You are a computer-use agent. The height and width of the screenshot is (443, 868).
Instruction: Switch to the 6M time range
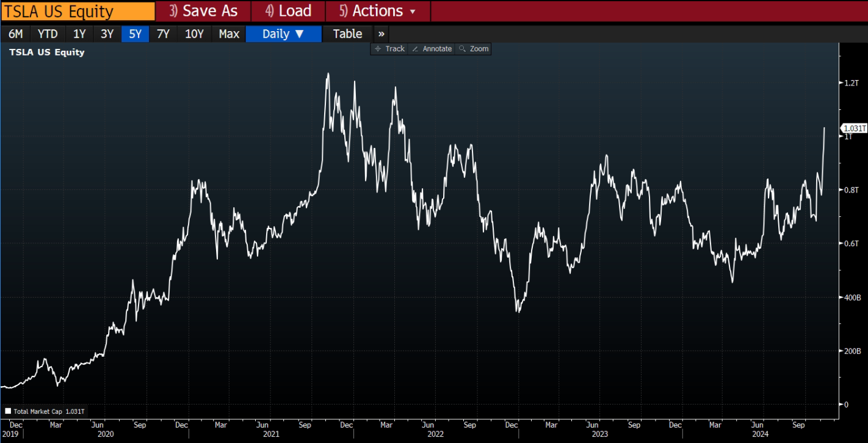(x=15, y=34)
